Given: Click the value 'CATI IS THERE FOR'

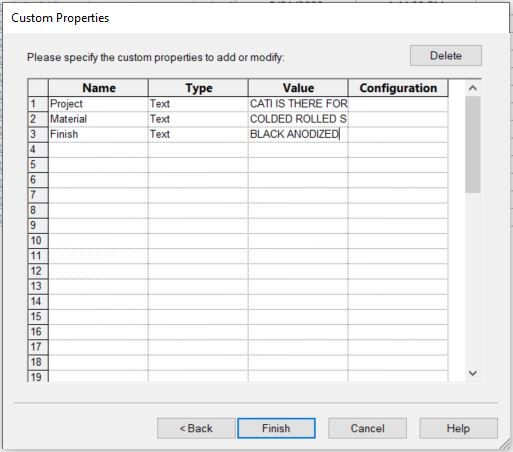Looking at the screenshot, I should click(x=298, y=104).
